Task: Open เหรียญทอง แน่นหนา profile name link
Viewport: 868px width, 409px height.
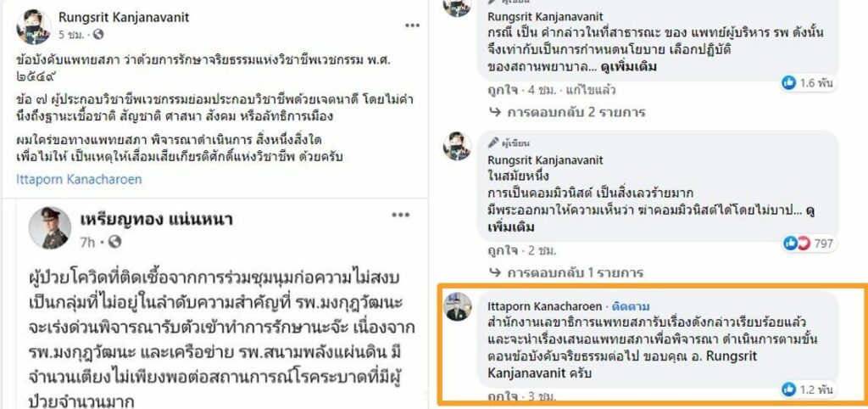Action: click(x=156, y=220)
